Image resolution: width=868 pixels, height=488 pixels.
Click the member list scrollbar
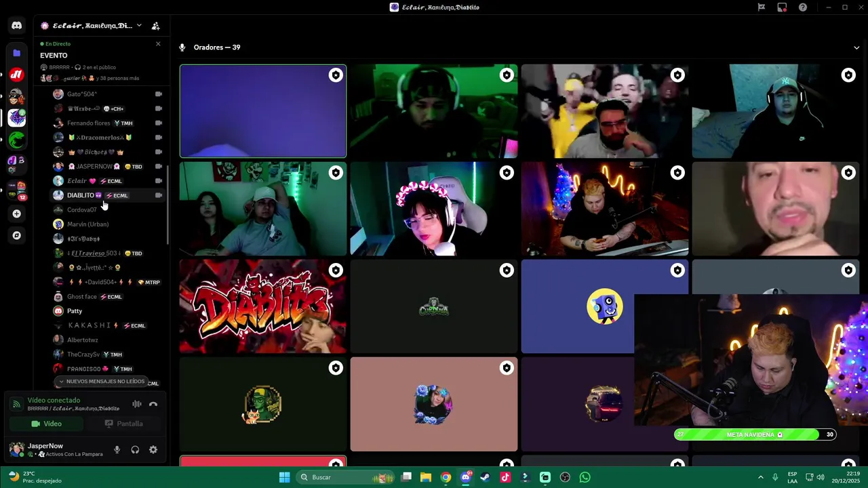[167, 205]
